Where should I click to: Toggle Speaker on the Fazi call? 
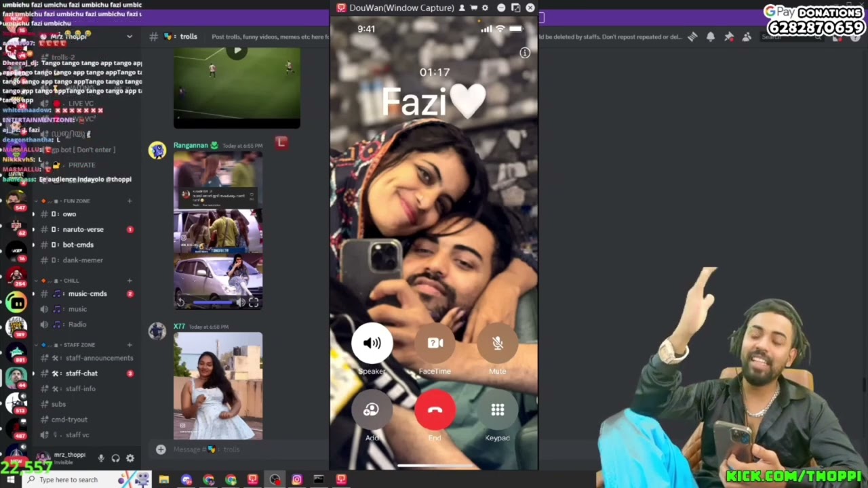point(372,343)
